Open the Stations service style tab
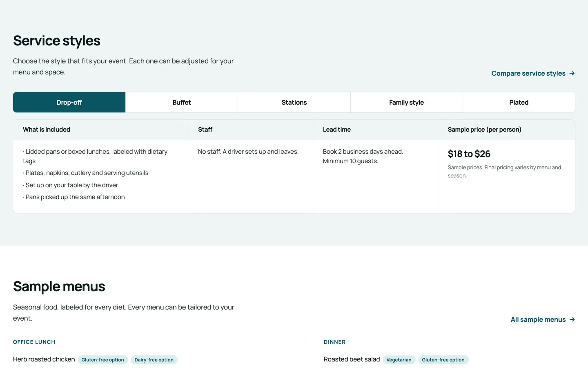Screen dimensions: 588x368 coord(294,102)
